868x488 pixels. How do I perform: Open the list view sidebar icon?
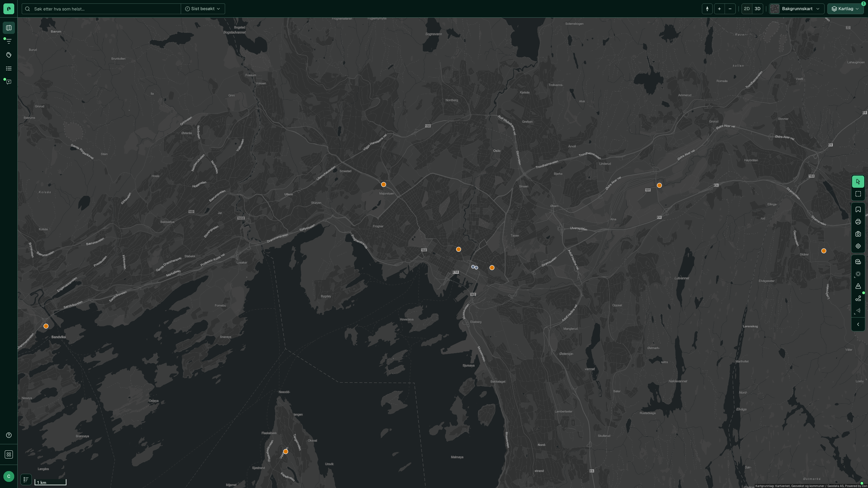coord(9,68)
